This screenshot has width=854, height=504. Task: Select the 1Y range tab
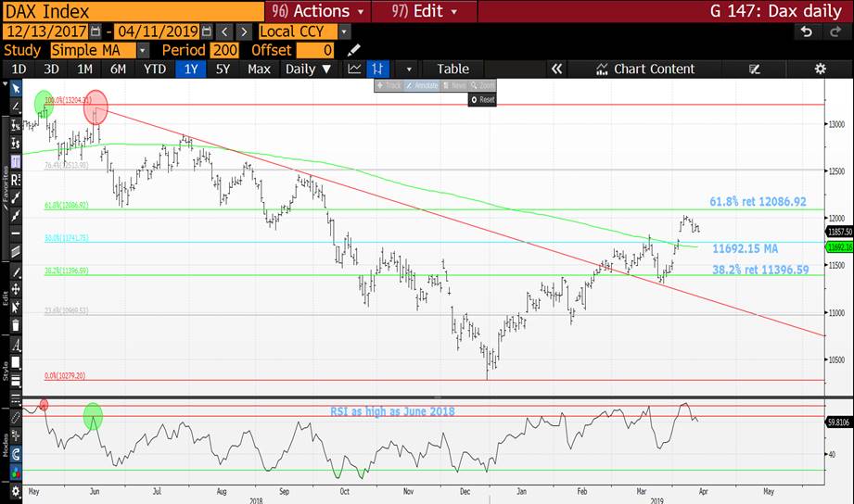191,69
